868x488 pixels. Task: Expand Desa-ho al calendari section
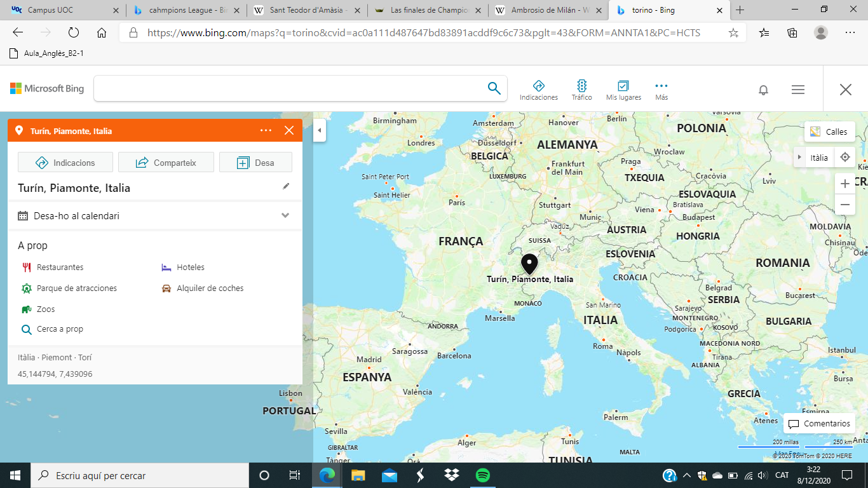155,215
